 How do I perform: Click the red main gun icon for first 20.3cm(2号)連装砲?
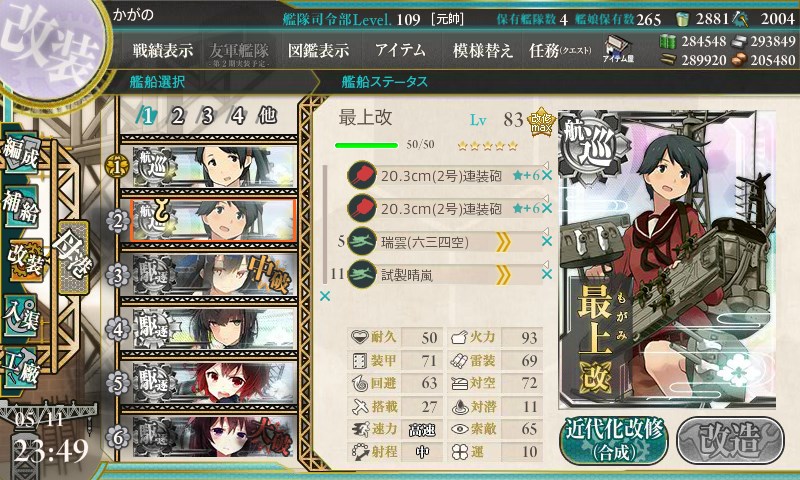[362, 175]
